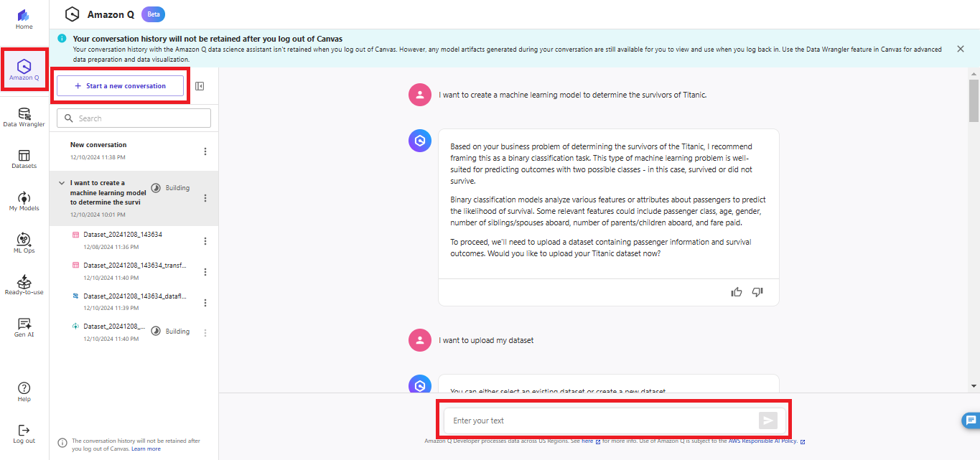The image size is (980, 460).
Task: Open options for Dataset_20241208_143634_transf item
Action: pyautogui.click(x=205, y=272)
